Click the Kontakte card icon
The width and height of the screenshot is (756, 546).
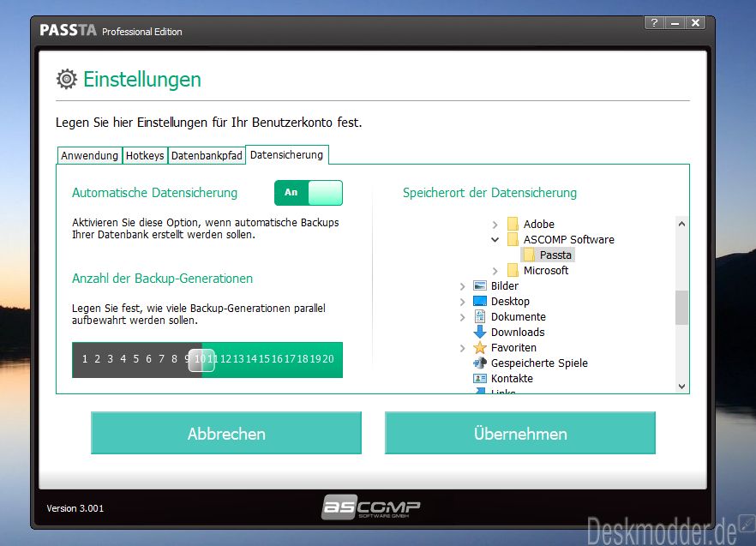coord(480,378)
